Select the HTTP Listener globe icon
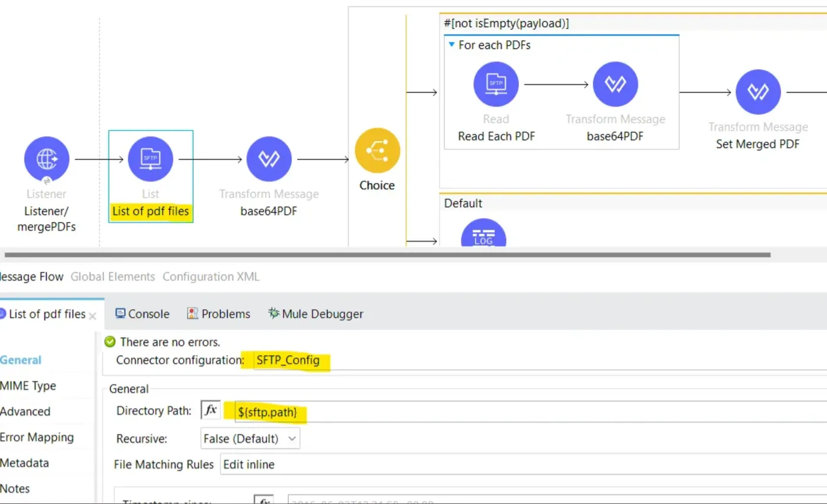827x504 pixels. 47,159
